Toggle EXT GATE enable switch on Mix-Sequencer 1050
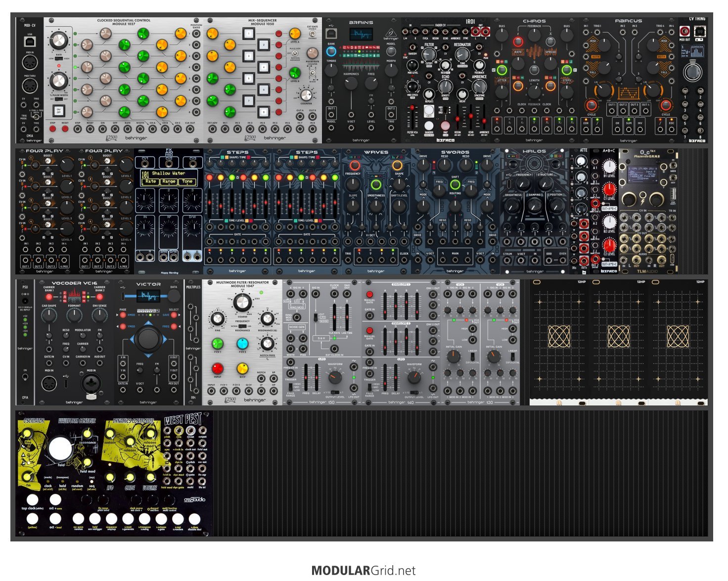Screen dimensions: 728x581 click(313, 34)
